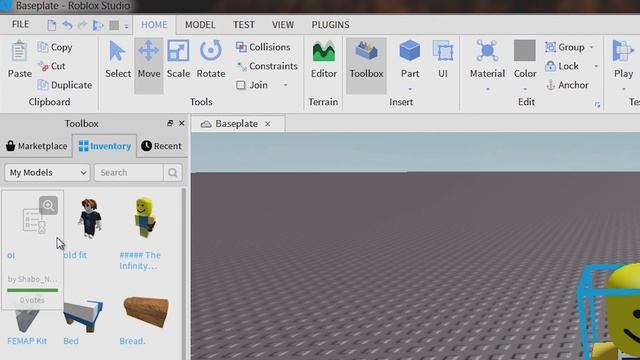This screenshot has width=640, height=360.
Task: Activate the Rotate tool
Action: click(x=211, y=60)
